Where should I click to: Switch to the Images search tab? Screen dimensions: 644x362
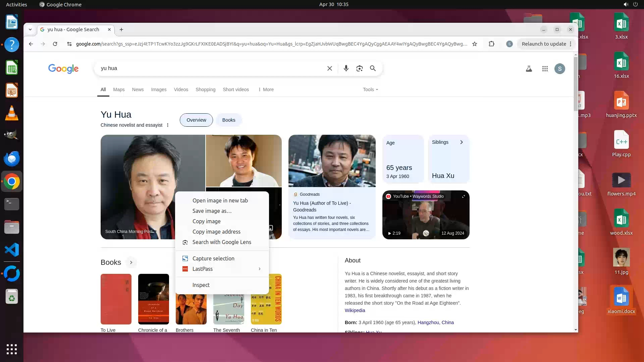tap(159, 89)
